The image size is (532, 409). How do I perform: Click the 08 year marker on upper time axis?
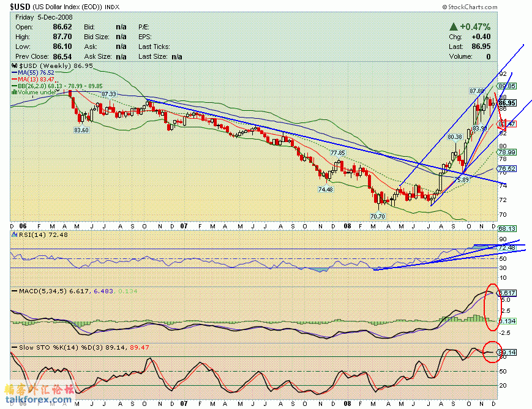(x=347, y=226)
